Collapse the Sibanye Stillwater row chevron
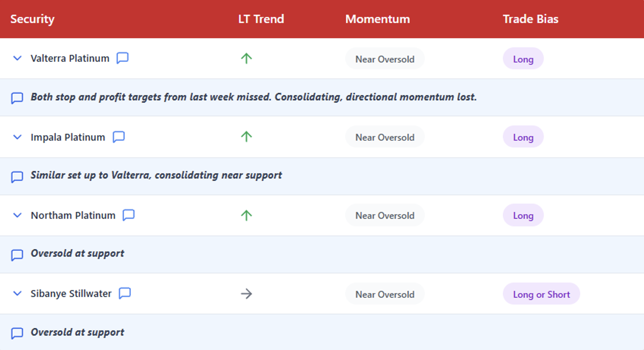This screenshot has width=644, height=350. (x=17, y=293)
